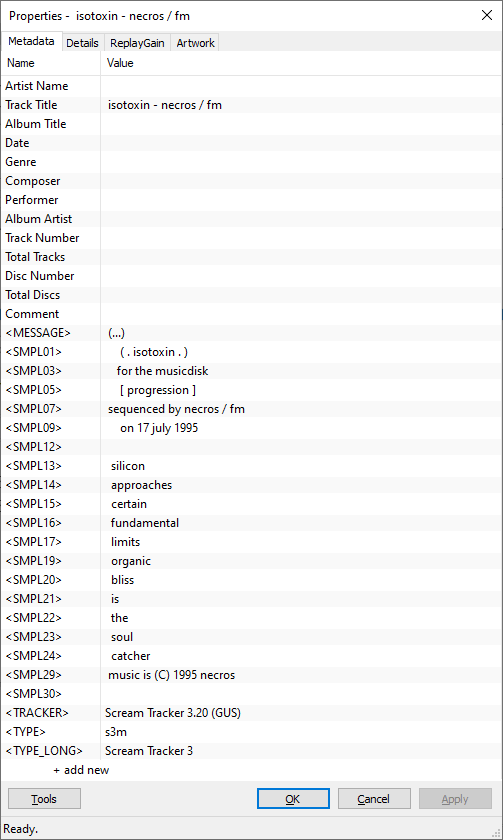Screen dimensions: 503x840
Task: Close the Properties dialog window
Action: (x=486, y=16)
